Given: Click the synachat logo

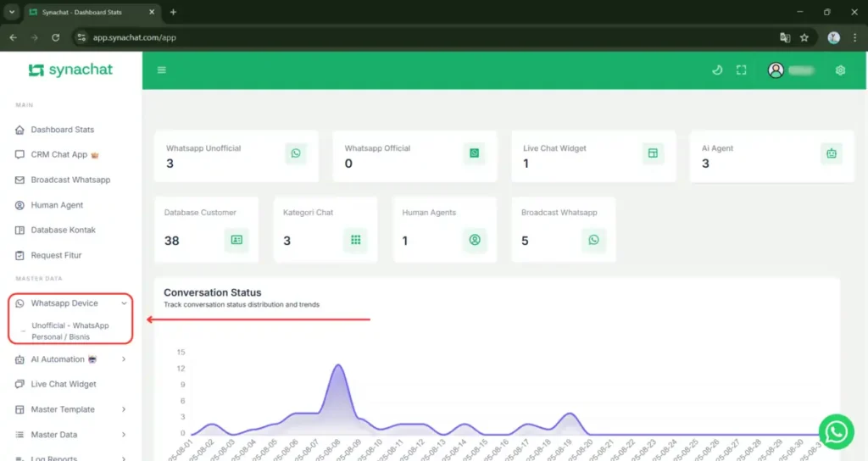Looking at the screenshot, I should point(71,69).
